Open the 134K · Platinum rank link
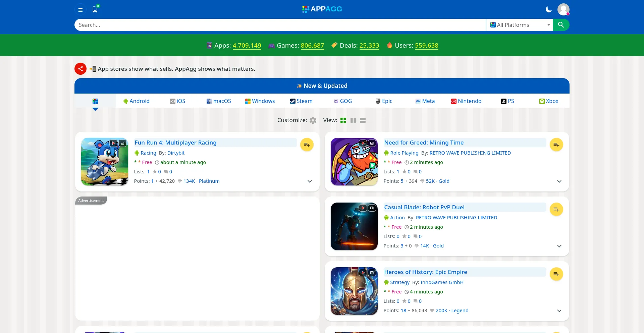The image size is (644, 333). pyautogui.click(x=201, y=181)
